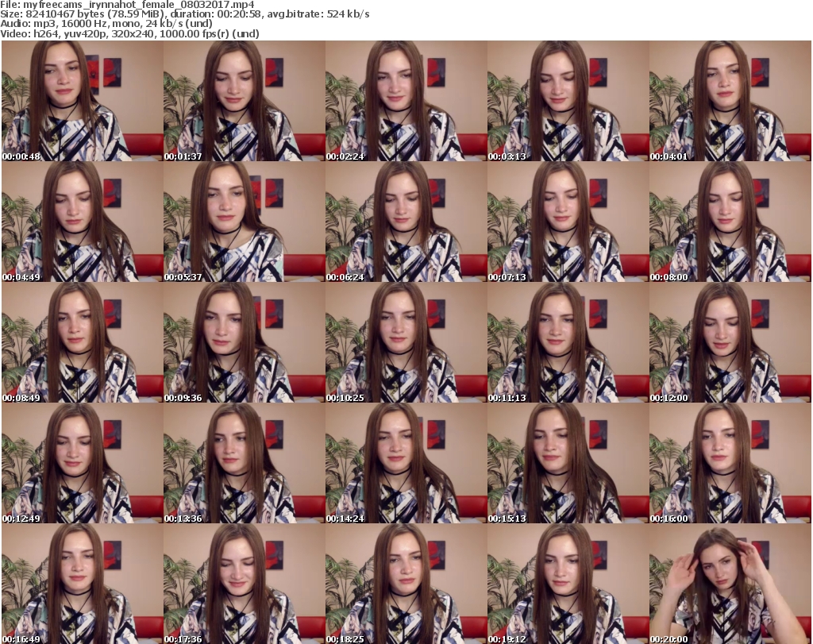Select the thumbnail timestamped 00:04:49
This screenshot has height=644, width=813.
(83, 222)
